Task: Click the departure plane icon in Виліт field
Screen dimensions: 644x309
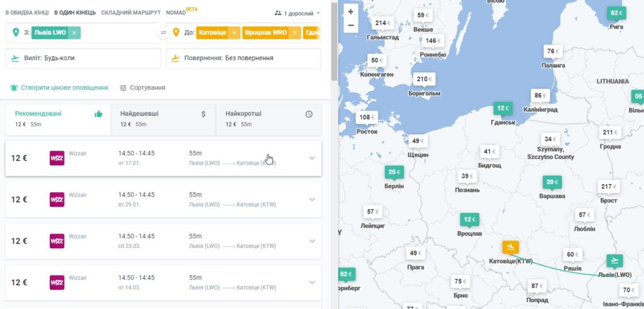Action: (15, 58)
